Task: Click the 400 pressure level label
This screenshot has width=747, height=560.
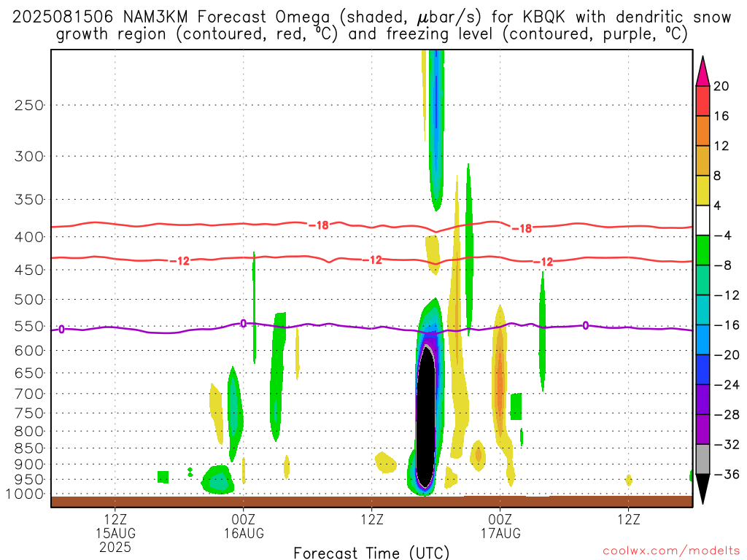Action: coord(29,237)
